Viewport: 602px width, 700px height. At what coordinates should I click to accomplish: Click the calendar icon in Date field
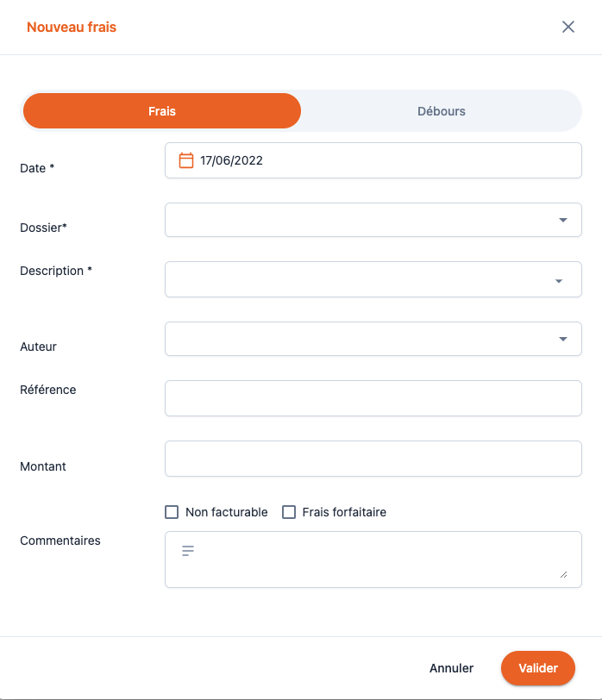click(x=185, y=160)
